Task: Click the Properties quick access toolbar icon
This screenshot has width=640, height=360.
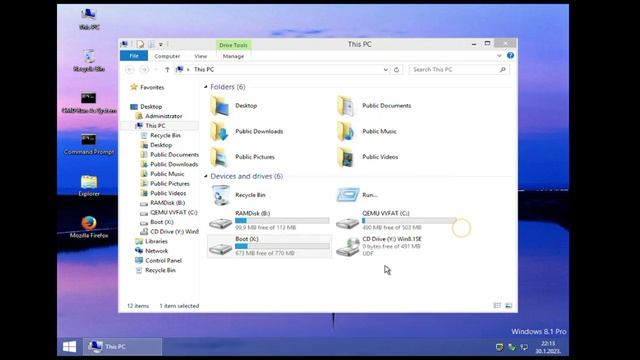Action: click(x=140, y=44)
